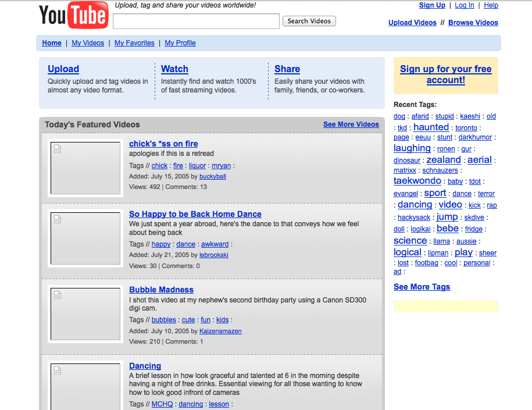Click Sign up for your free account
The height and width of the screenshot is (410, 532).
[x=445, y=74]
